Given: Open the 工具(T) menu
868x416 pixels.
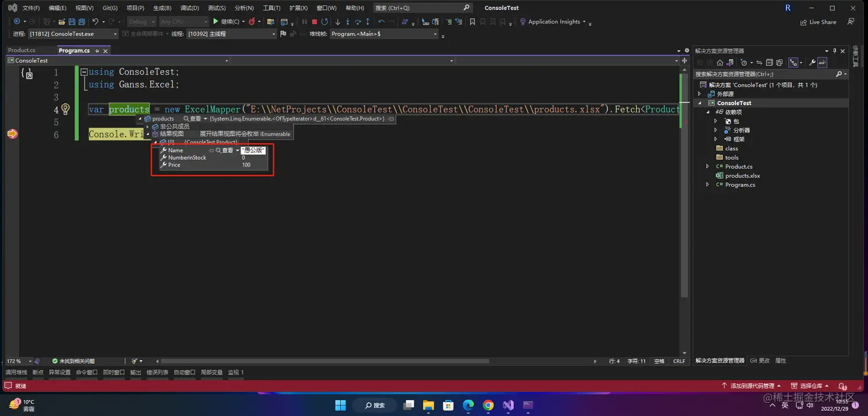Looking at the screenshot, I should [x=271, y=8].
